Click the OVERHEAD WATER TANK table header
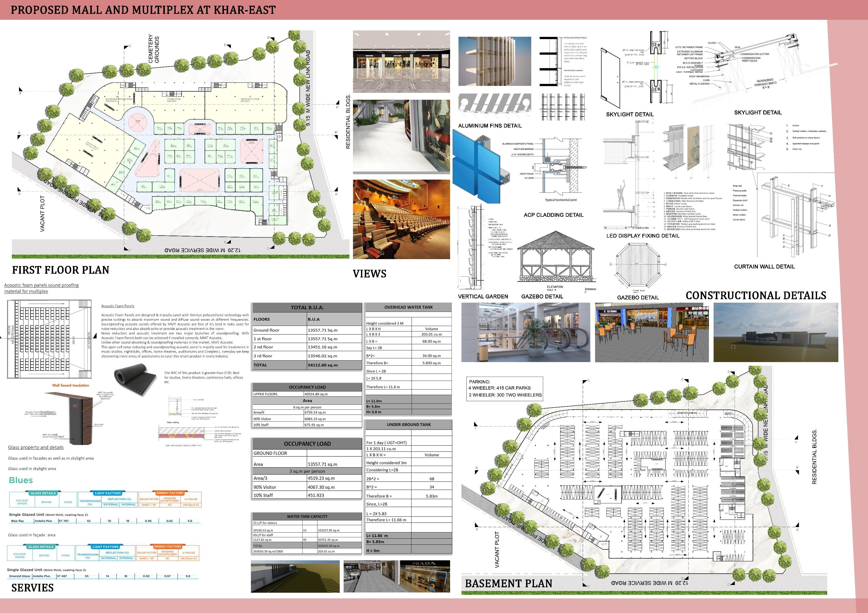The height and width of the screenshot is (613, 868). tap(408, 307)
